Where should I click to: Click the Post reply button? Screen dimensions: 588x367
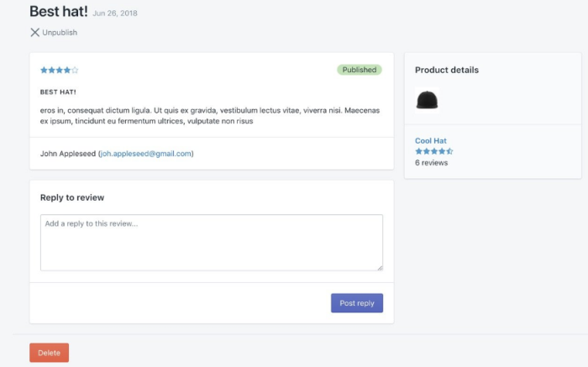point(357,303)
